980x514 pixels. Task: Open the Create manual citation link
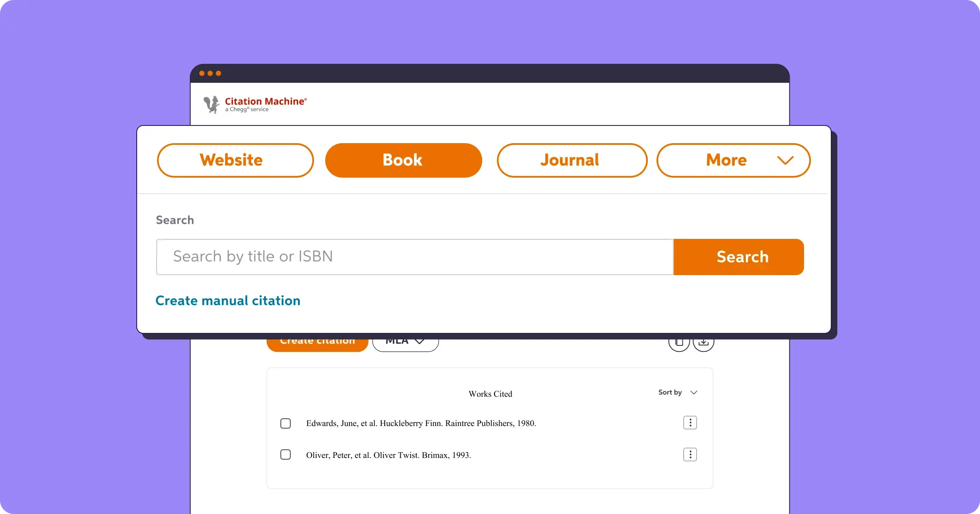[x=228, y=301]
